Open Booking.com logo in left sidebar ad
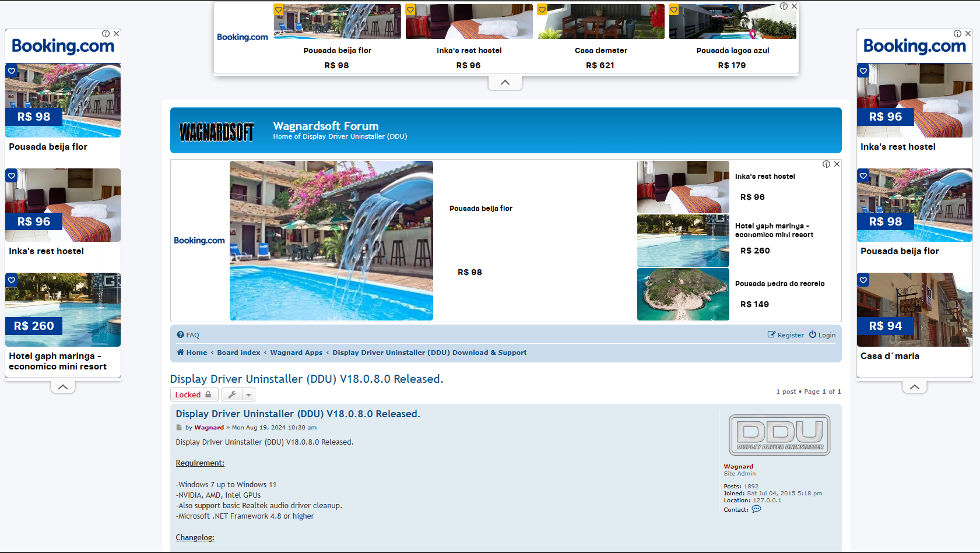 pos(63,46)
